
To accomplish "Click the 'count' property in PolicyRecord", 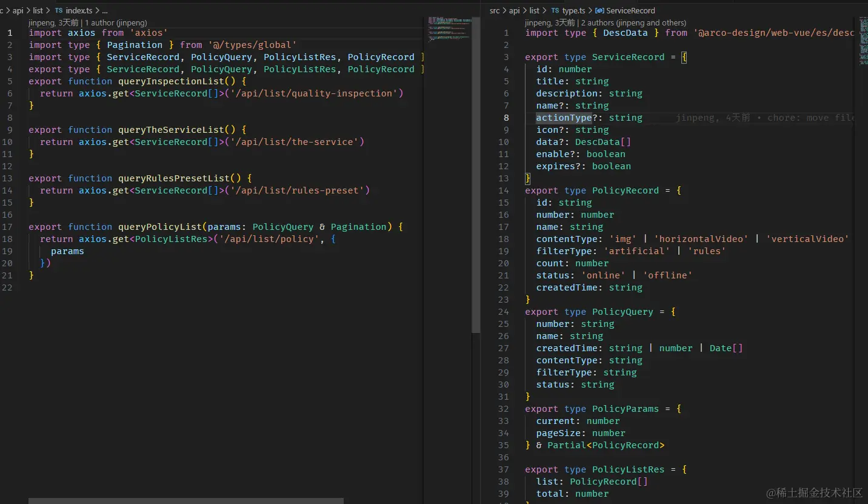I will [x=550, y=263].
